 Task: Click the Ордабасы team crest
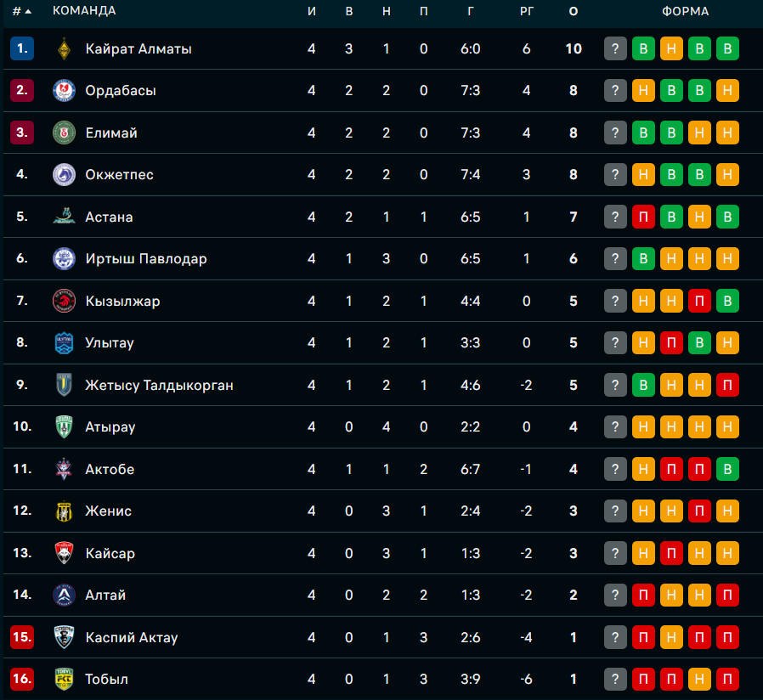click(x=64, y=91)
